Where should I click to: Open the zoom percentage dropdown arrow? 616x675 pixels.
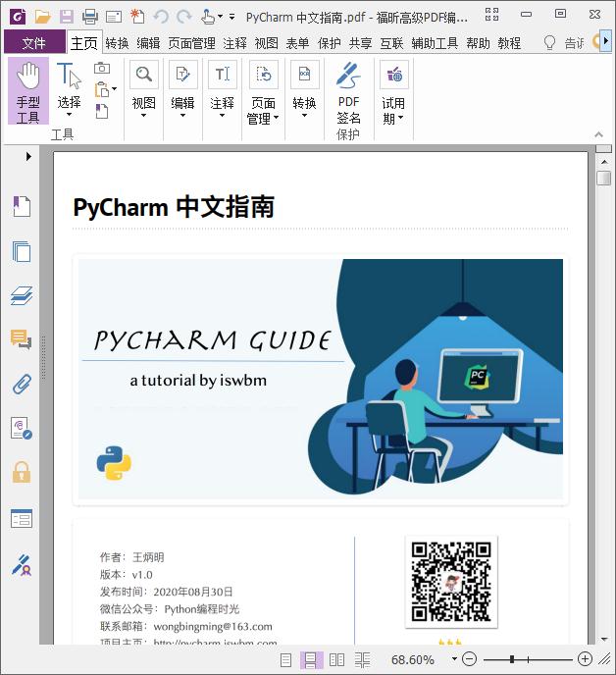click(x=454, y=658)
